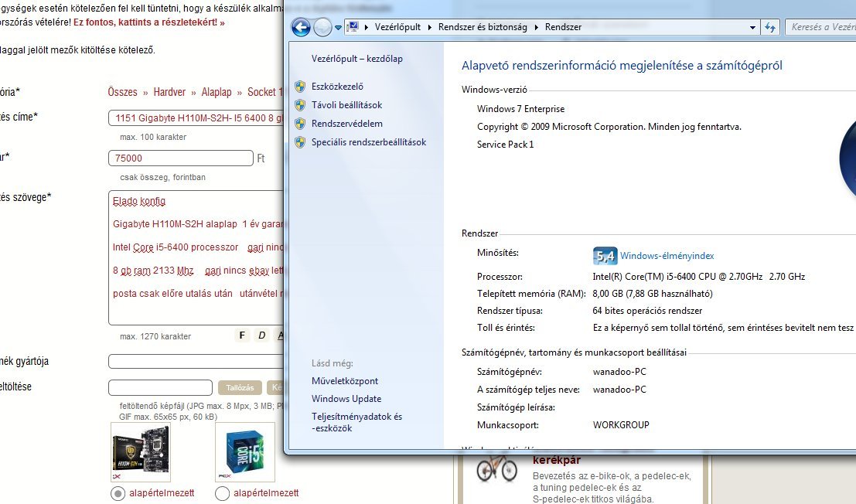Expand the arrow after Vezérlőpult
This screenshot has width=856, height=504.
point(430,27)
